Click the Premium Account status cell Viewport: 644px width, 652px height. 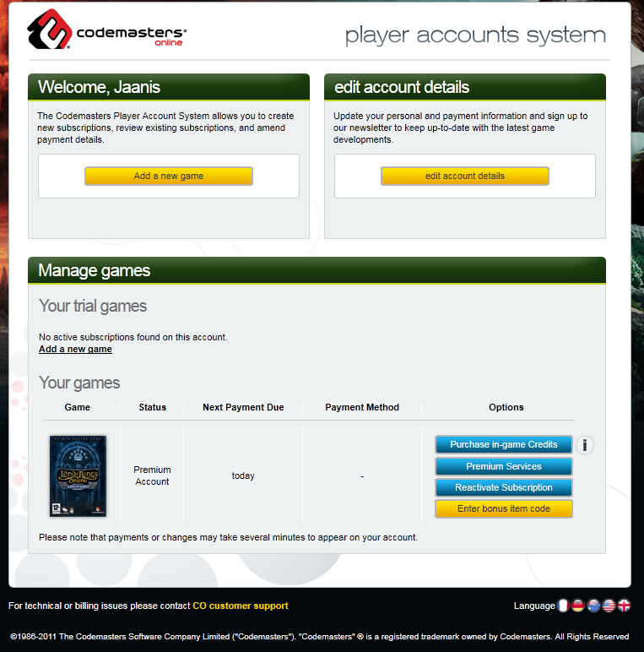(152, 475)
